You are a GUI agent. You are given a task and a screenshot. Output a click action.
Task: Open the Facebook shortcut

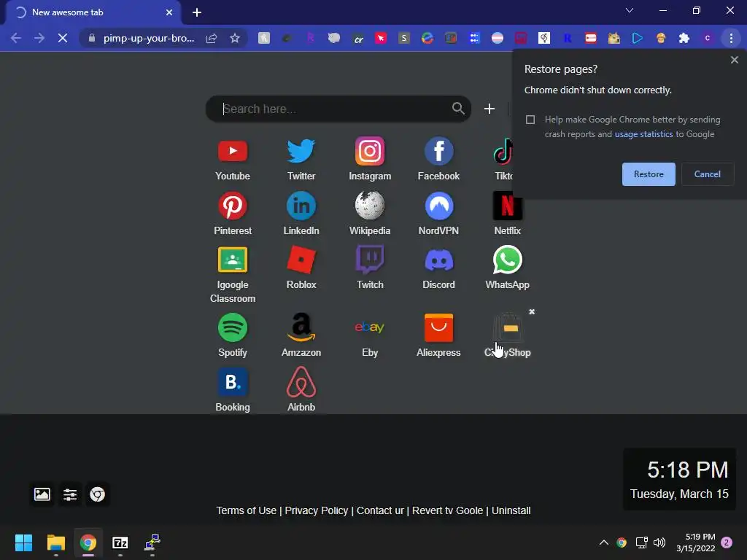[438, 160]
